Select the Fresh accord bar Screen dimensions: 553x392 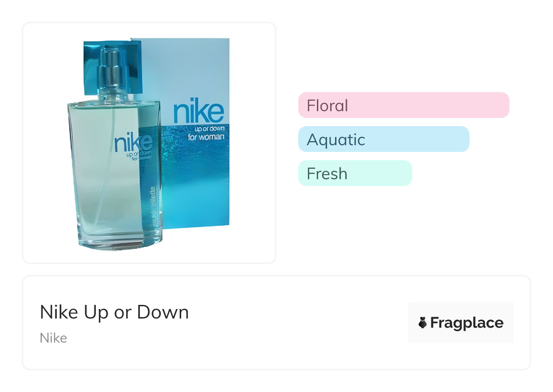point(355,173)
